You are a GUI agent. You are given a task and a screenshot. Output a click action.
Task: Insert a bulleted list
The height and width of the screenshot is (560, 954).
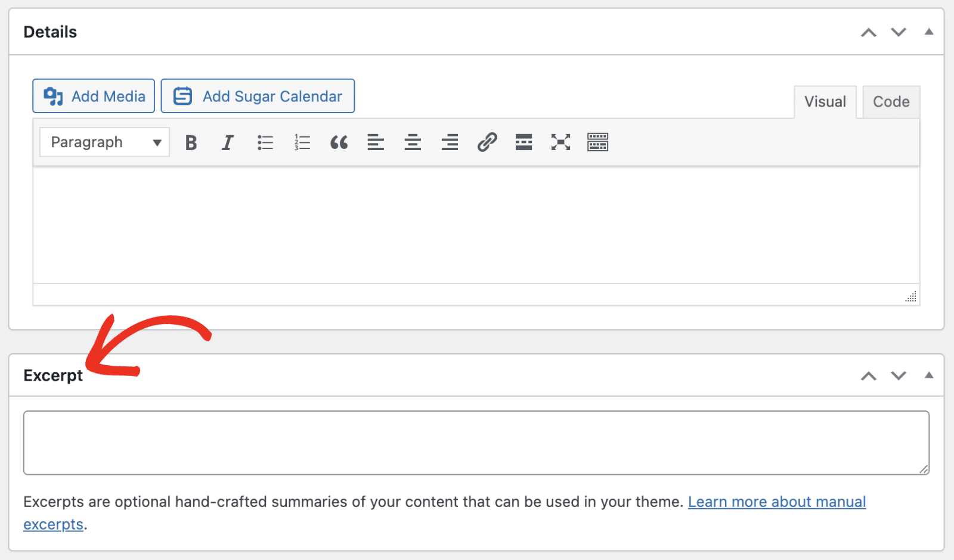265,142
